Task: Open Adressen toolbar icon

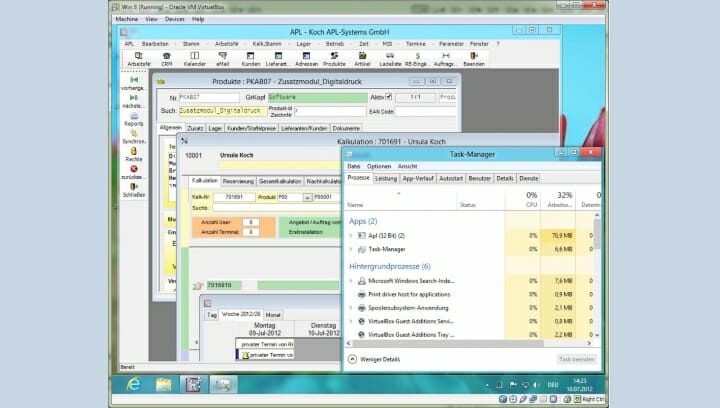Action: (x=306, y=59)
